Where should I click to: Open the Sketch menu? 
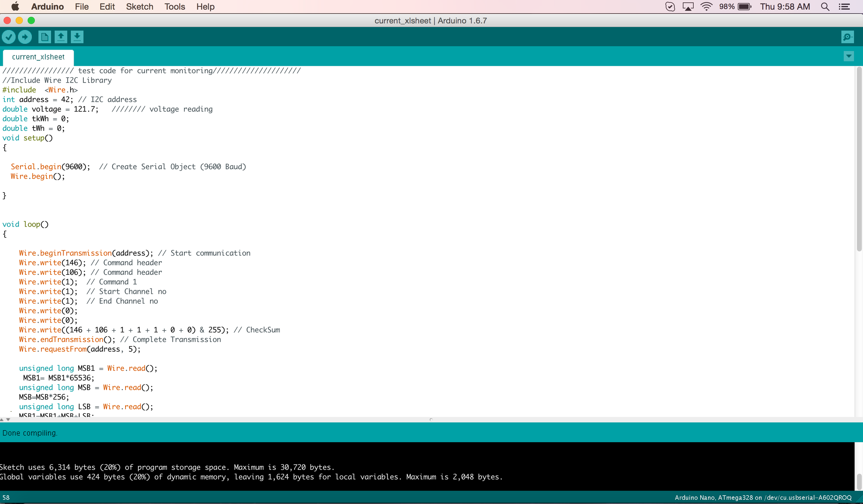point(139,6)
